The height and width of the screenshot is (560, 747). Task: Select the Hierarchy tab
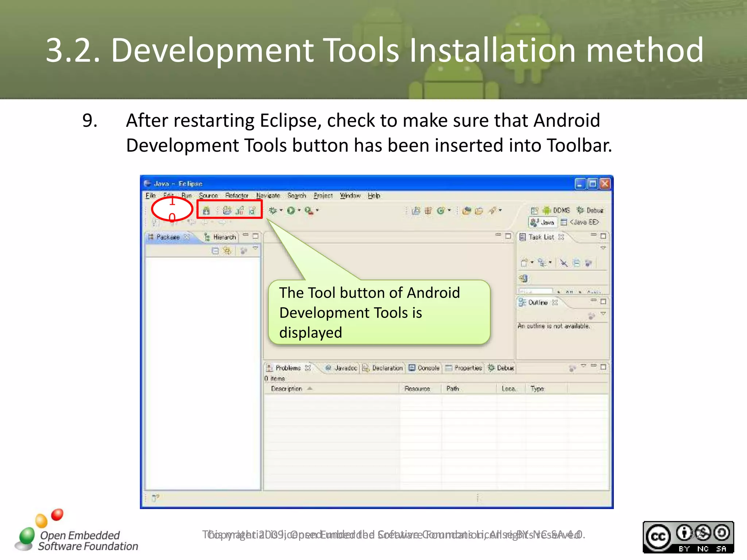[220, 237]
